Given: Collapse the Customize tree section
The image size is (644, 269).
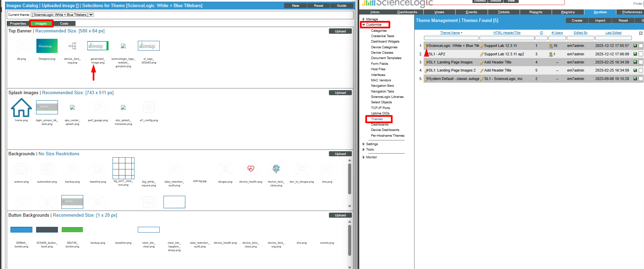Looking at the screenshot, I should point(364,25).
